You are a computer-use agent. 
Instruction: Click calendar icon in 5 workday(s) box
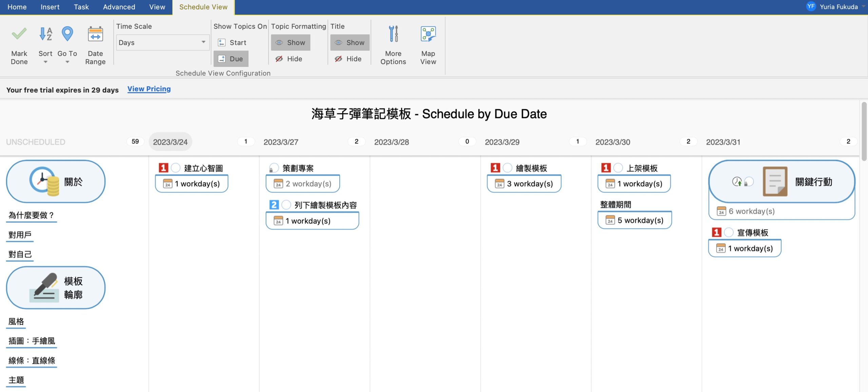click(x=610, y=220)
